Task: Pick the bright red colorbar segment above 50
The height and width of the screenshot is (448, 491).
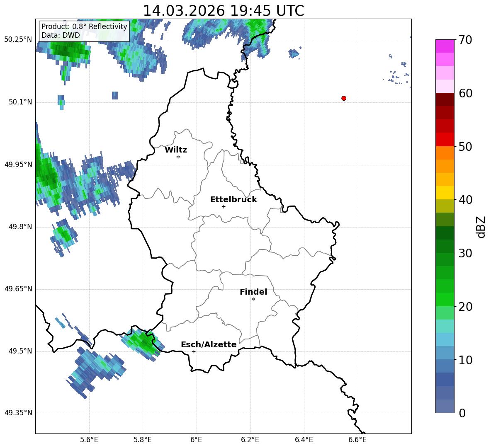Action: pyautogui.click(x=445, y=139)
